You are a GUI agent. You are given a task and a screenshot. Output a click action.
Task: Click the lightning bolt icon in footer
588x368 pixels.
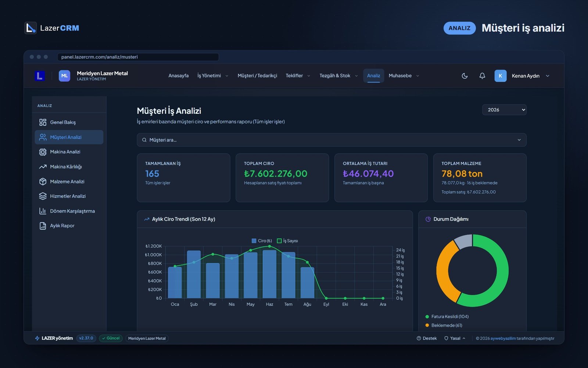pos(37,338)
